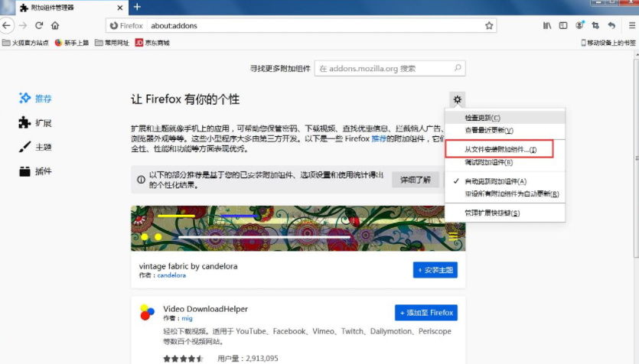Click the 安装主题 button
This screenshot has width=639, height=364.
tap(435, 270)
